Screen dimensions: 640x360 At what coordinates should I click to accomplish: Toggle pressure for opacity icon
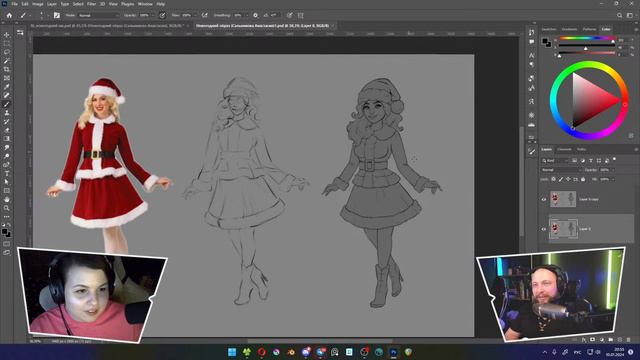162,15
